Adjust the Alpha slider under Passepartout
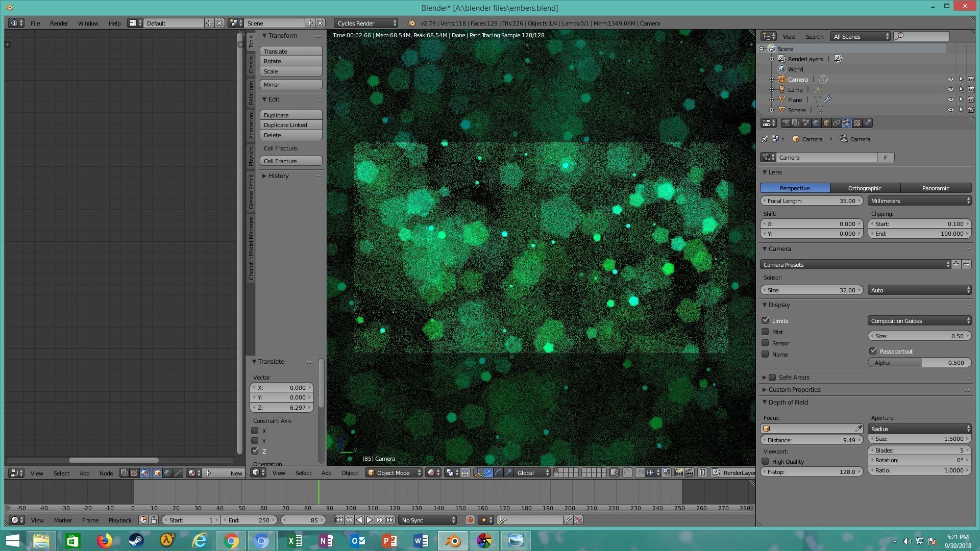 click(x=920, y=362)
